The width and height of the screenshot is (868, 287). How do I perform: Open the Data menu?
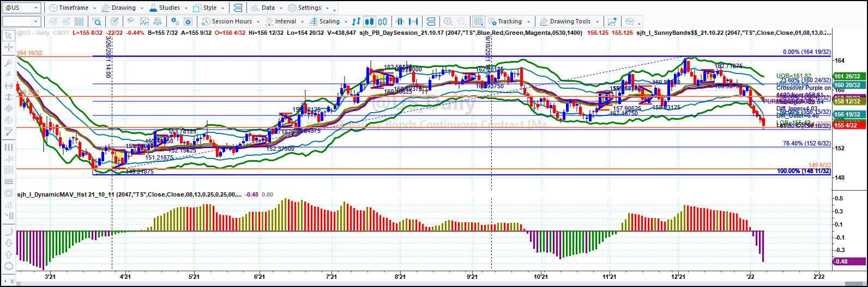268,8
